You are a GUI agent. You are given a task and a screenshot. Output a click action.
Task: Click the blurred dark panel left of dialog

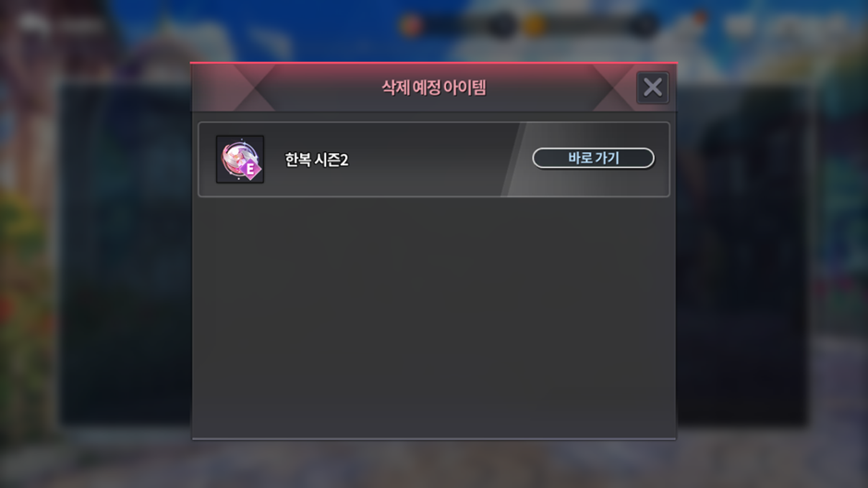125,255
